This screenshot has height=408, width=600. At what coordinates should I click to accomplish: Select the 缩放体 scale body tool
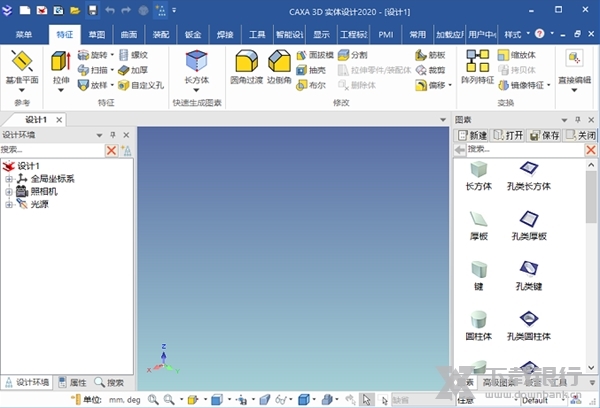click(517, 55)
